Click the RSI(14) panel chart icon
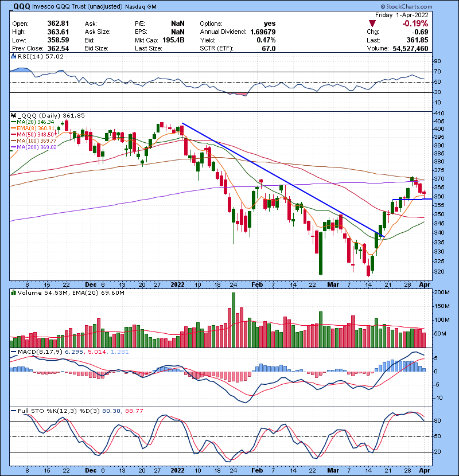Screen dimensions: 459x476 [13, 56]
